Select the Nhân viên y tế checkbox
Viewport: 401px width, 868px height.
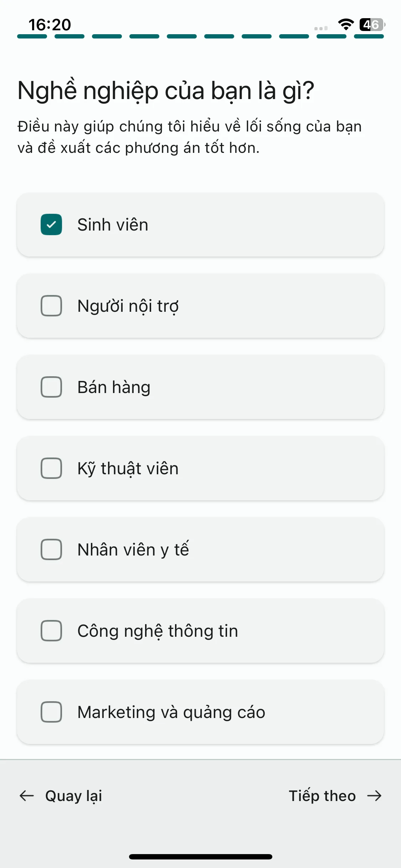click(51, 549)
